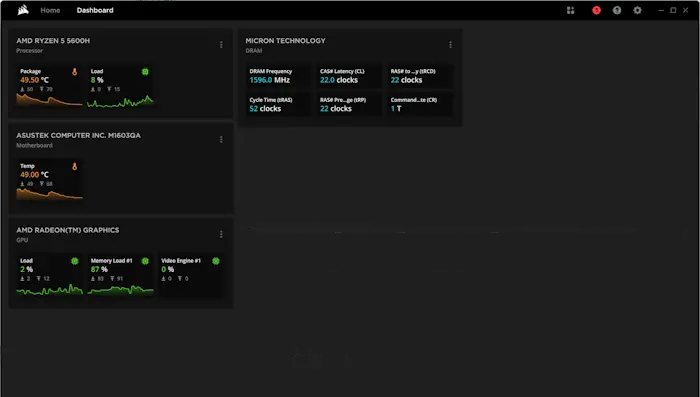Click the AMD RYZEN 5 5600H title
The width and height of the screenshot is (700, 397).
point(53,41)
